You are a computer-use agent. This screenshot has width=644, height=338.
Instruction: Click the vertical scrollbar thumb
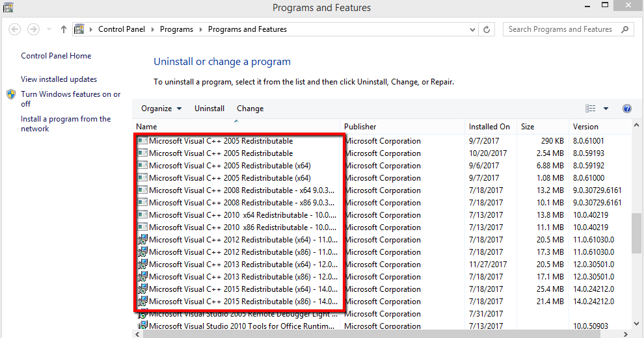636,233
